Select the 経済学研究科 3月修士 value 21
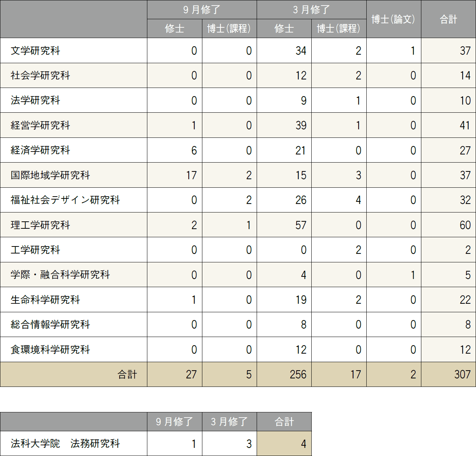Image resolution: width=476 pixels, height=456 pixels. point(301,150)
